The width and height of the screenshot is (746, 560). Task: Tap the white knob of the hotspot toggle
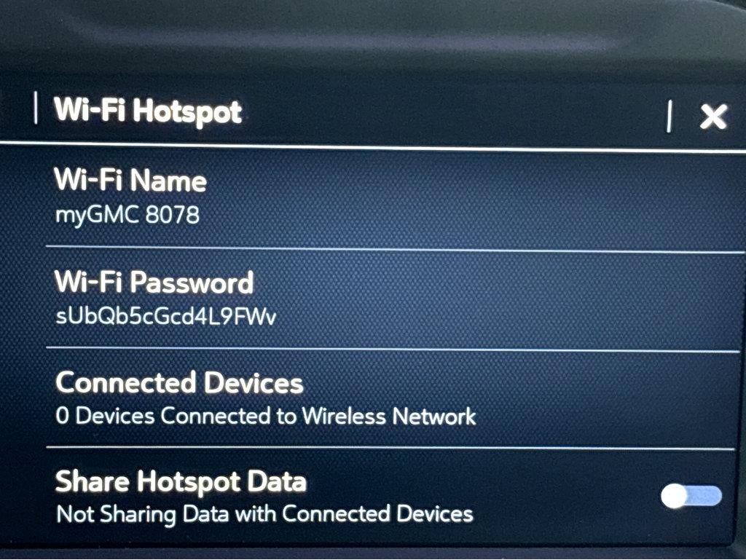coord(674,497)
